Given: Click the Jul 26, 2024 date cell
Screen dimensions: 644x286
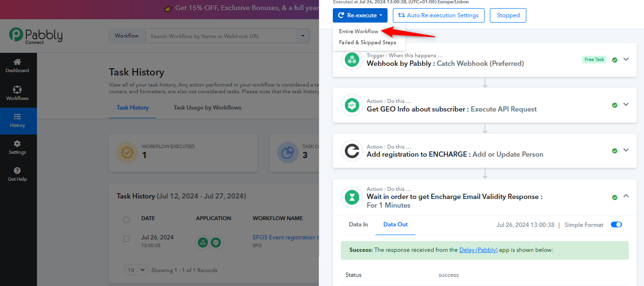Looking at the screenshot, I should 158,237.
